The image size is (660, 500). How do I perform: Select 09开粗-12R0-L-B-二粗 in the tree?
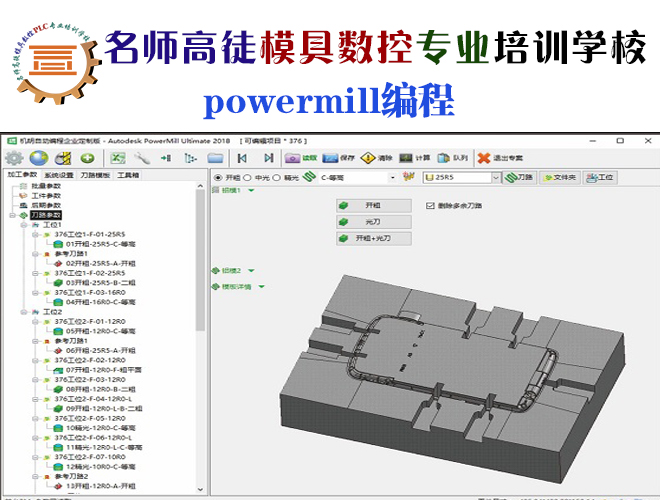pyautogui.click(x=104, y=409)
